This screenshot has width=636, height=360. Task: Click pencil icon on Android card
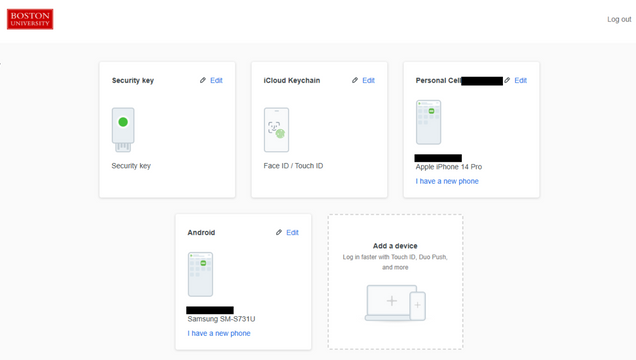[x=279, y=232]
